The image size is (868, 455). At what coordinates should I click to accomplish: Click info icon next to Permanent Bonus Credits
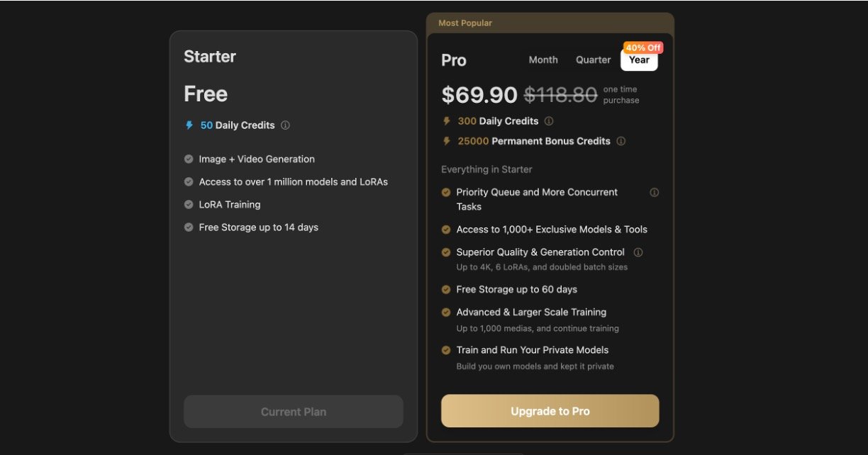coord(621,141)
